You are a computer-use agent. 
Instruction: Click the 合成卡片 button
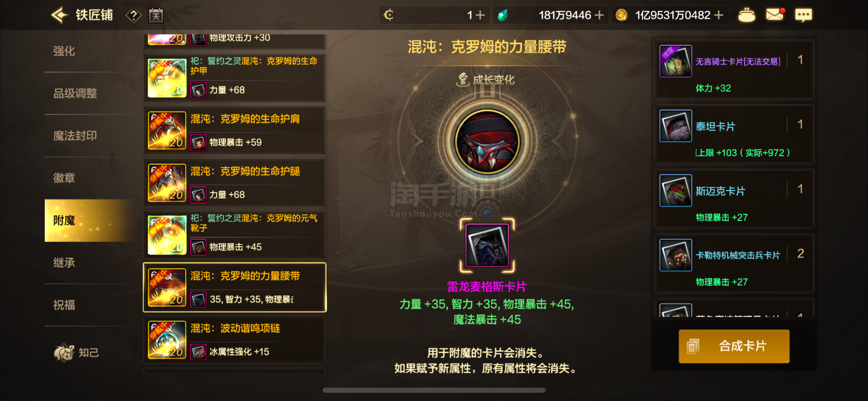pyautogui.click(x=734, y=346)
